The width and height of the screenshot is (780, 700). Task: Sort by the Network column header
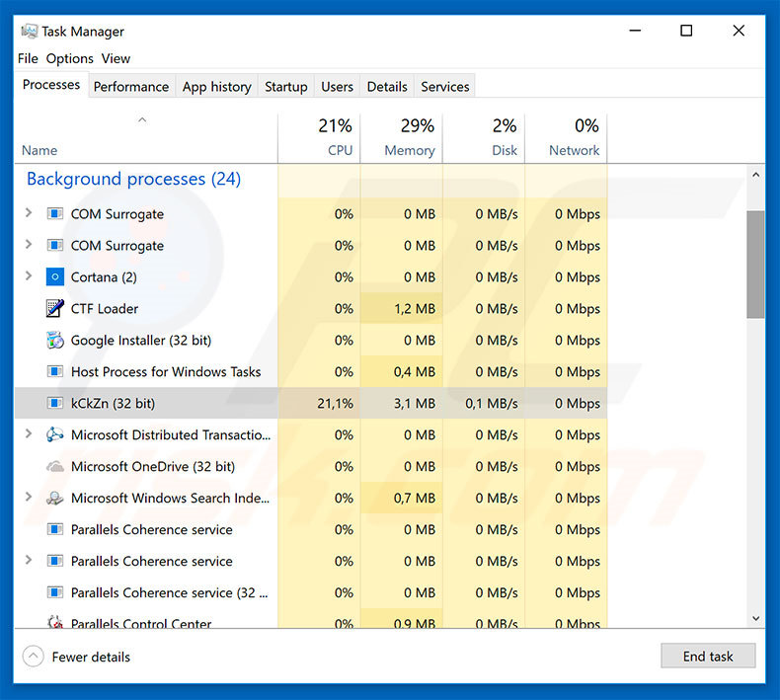[x=566, y=138]
